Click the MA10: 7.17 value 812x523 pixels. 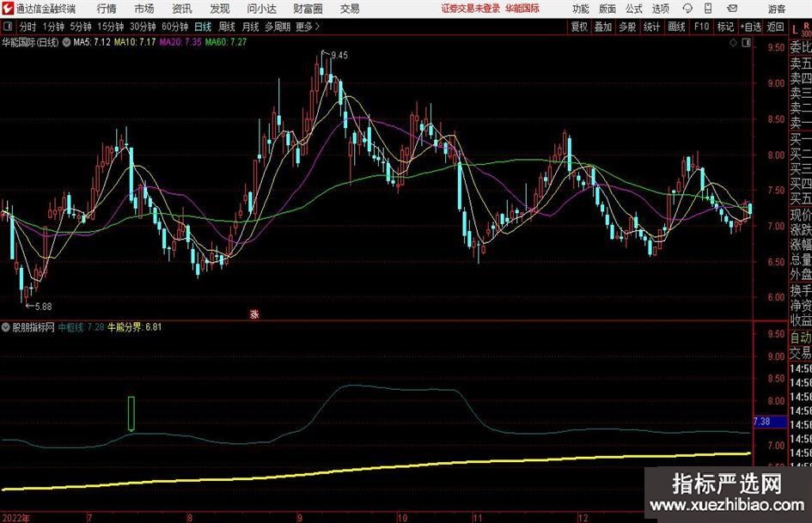pos(135,42)
